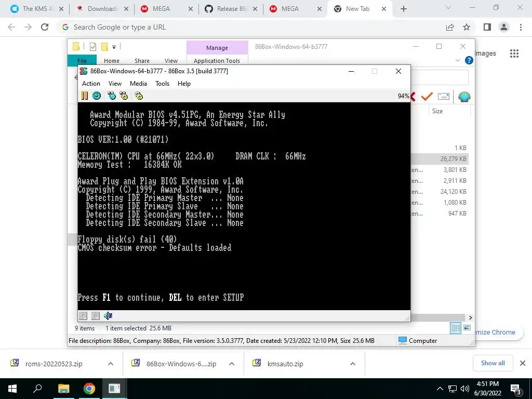This screenshot has height=399, width=532.
Task: Open the View menu in 86Box
Action: (115, 84)
